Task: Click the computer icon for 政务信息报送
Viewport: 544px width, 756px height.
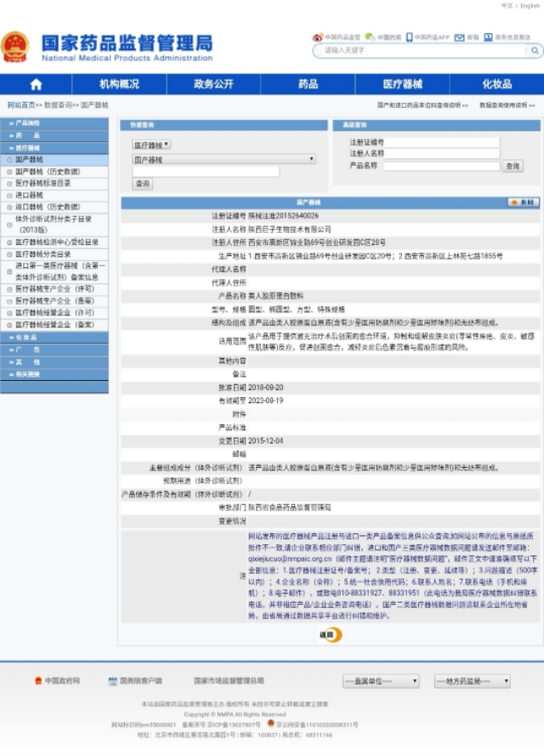Action: [488, 37]
